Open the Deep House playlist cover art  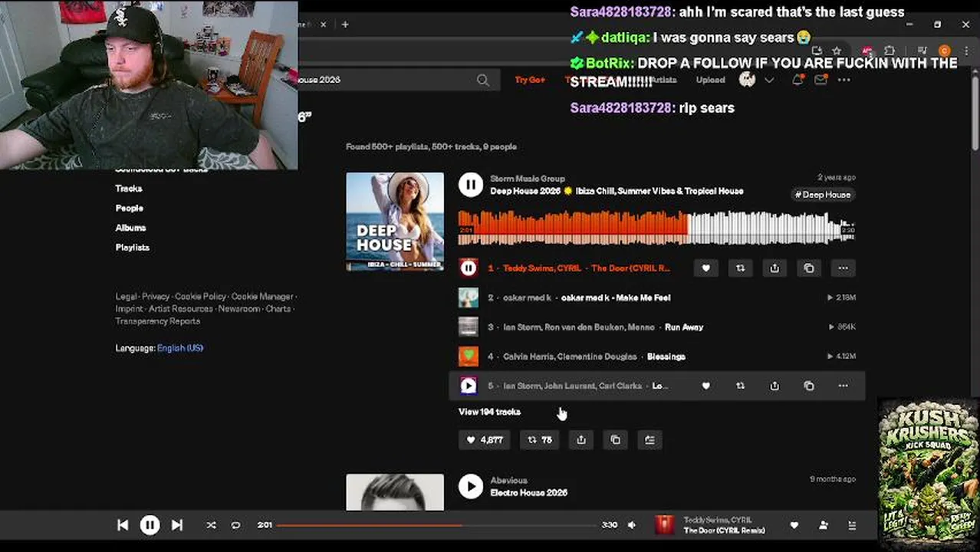(x=395, y=222)
